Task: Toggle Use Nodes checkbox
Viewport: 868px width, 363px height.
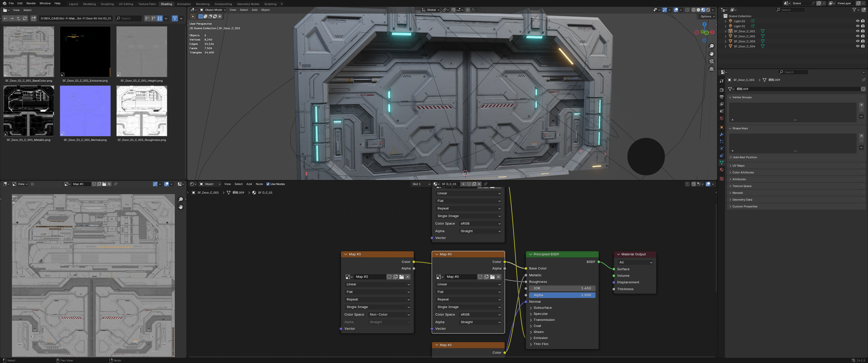Action: pyautogui.click(x=268, y=184)
